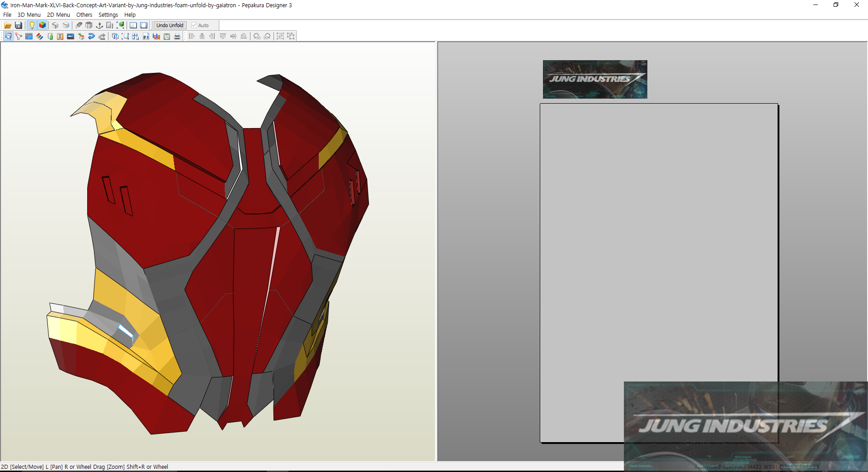
Task: Click the align right icon
Action: [212, 36]
